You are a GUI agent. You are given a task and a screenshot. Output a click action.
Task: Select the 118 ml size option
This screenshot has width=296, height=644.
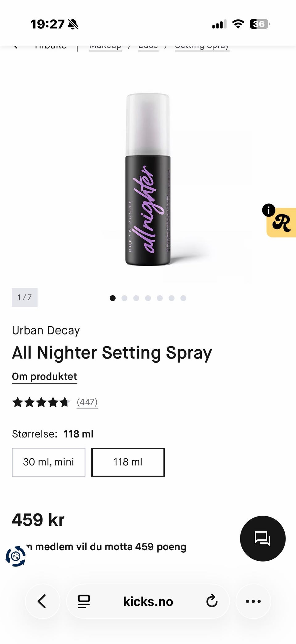point(128,462)
